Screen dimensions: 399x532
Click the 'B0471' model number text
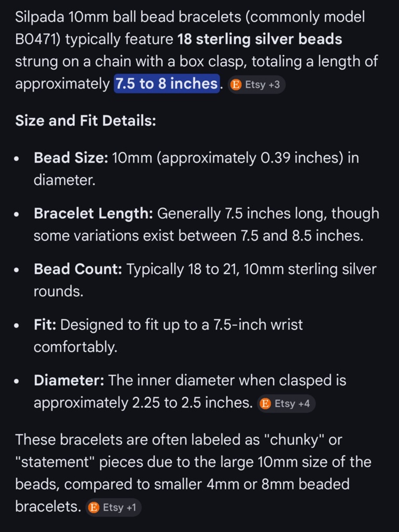tap(38, 39)
